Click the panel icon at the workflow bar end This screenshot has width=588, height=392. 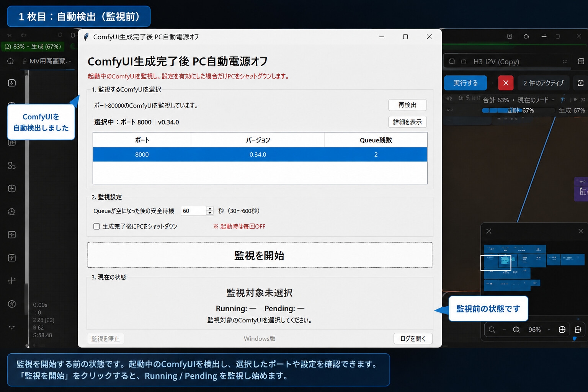581,61
